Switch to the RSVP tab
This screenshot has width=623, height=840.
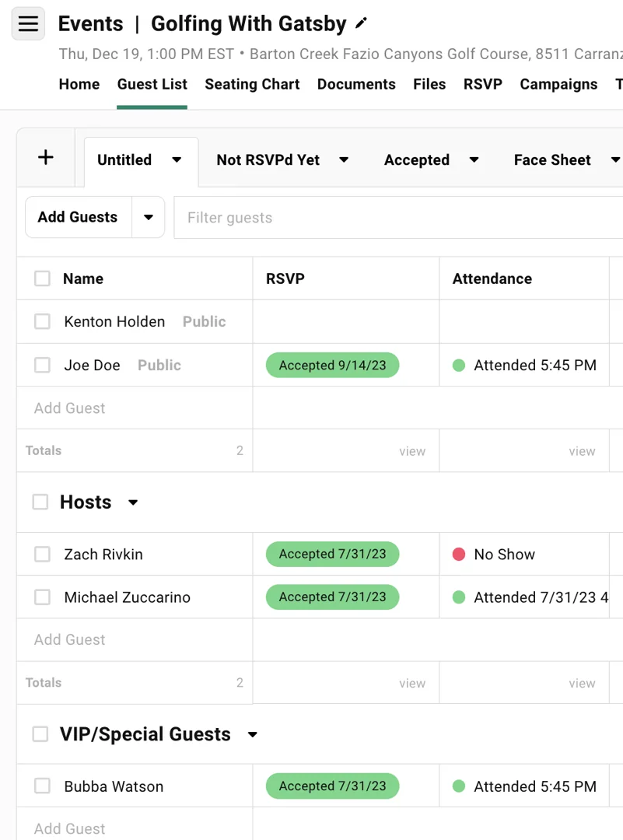point(483,84)
